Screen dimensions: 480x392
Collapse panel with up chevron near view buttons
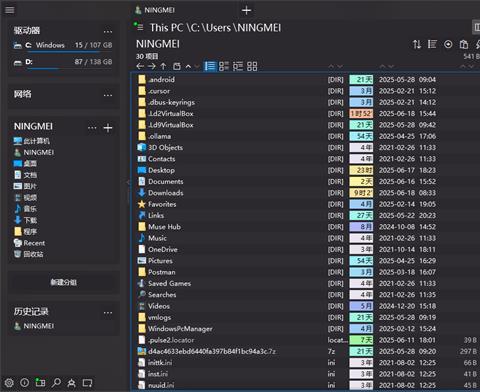pos(188,67)
